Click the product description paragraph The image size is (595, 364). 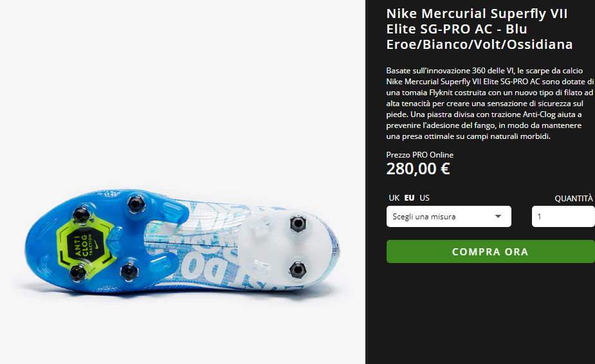pyautogui.click(x=490, y=104)
